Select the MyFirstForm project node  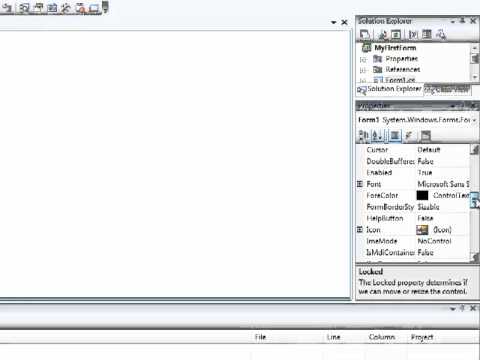coord(395,48)
